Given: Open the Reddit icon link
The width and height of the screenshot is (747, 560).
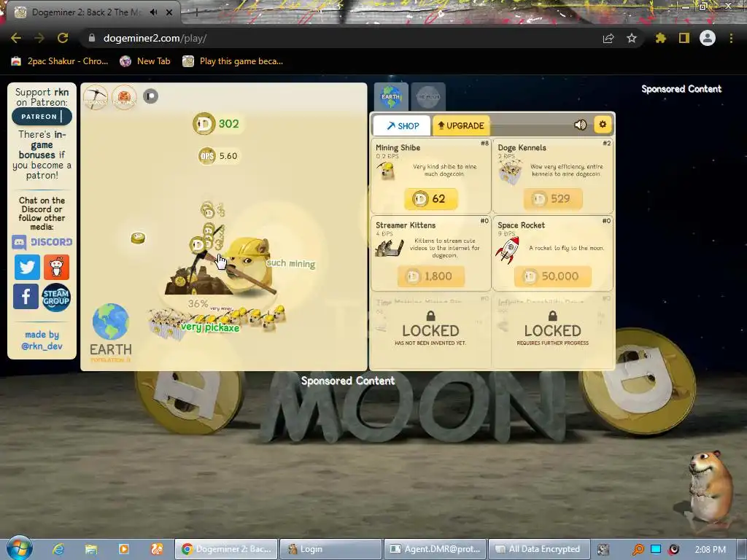Looking at the screenshot, I should (57, 267).
